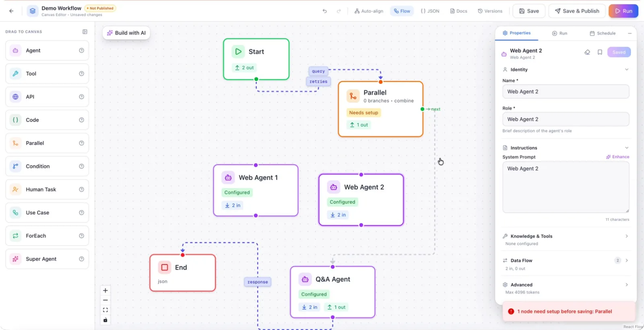Open the Docs page
Screen dimensions: 644x330
click(458, 11)
